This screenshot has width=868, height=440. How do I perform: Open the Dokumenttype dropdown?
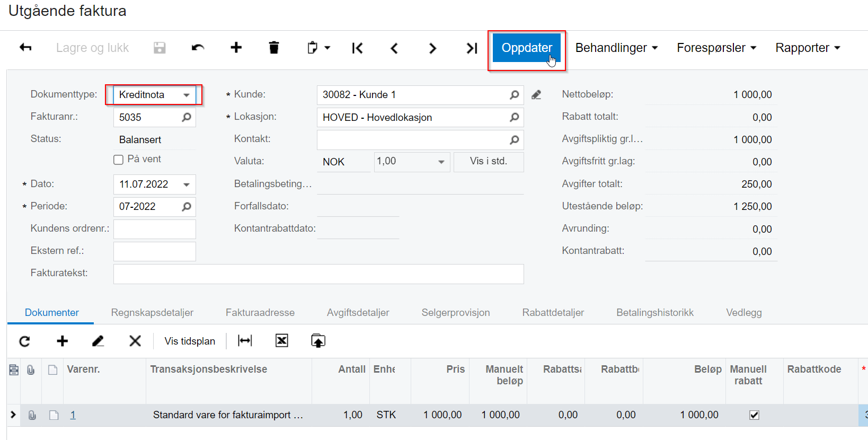186,95
